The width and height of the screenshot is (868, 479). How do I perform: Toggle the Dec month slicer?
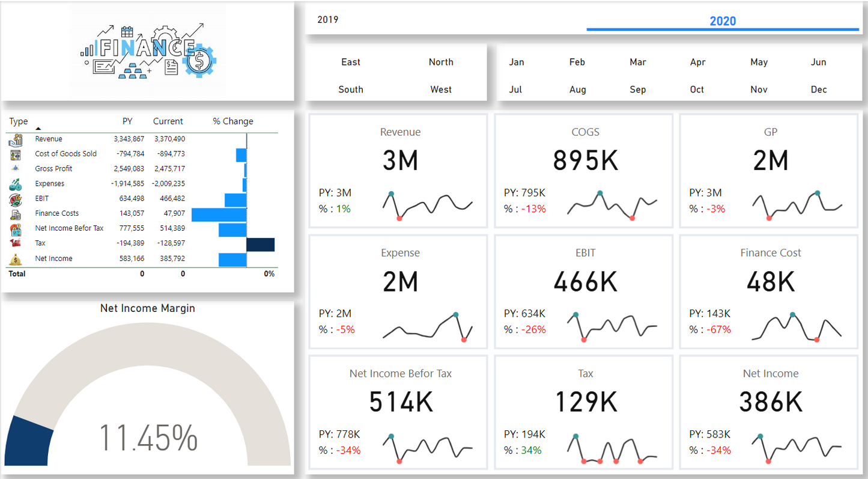(x=819, y=90)
